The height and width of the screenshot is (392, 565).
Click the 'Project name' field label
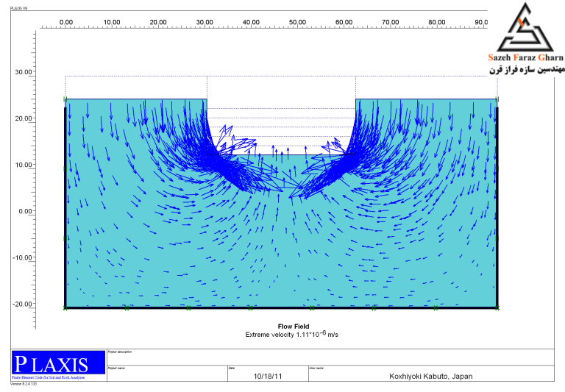[x=116, y=368]
